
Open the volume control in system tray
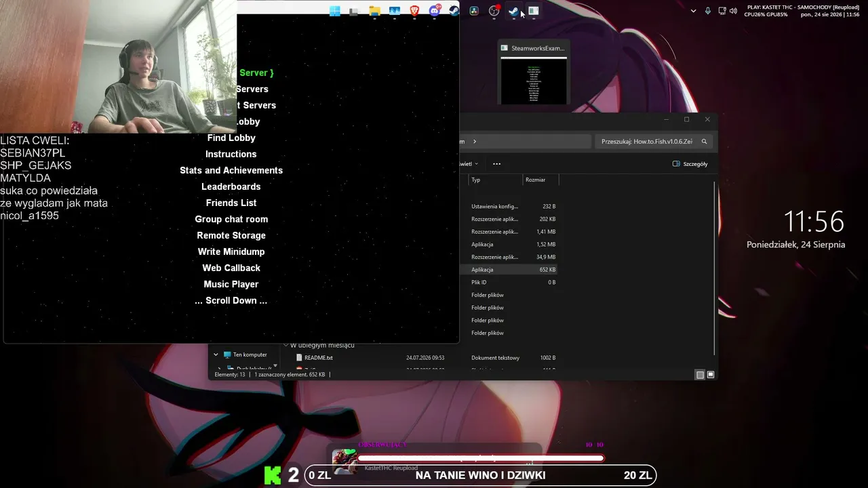(733, 11)
